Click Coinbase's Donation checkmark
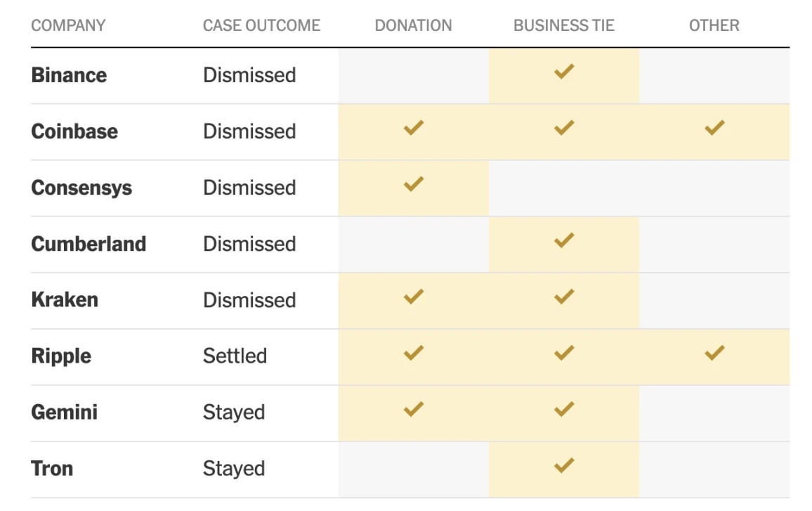The width and height of the screenshot is (812, 511). [414, 128]
